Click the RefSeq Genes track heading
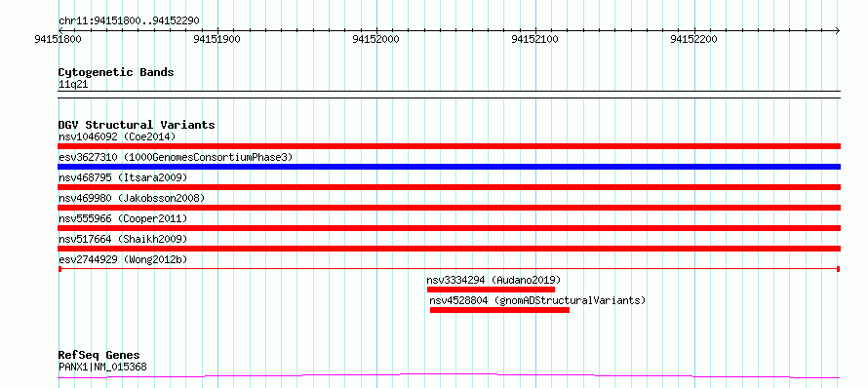Screen dimensions: 868x388 (99, 355)
